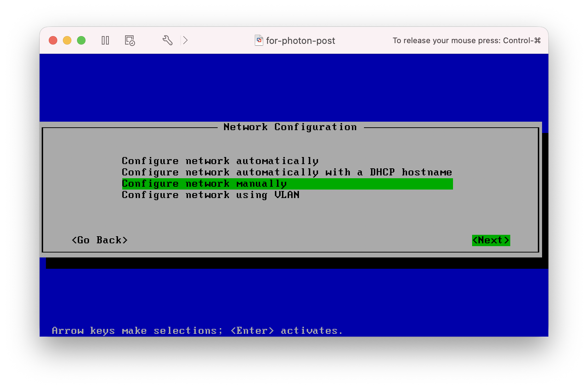Image resolution: width=588 pixels, height=389 pixels.
Task: Click the for-photon-post window title
Action: [300, 41]
